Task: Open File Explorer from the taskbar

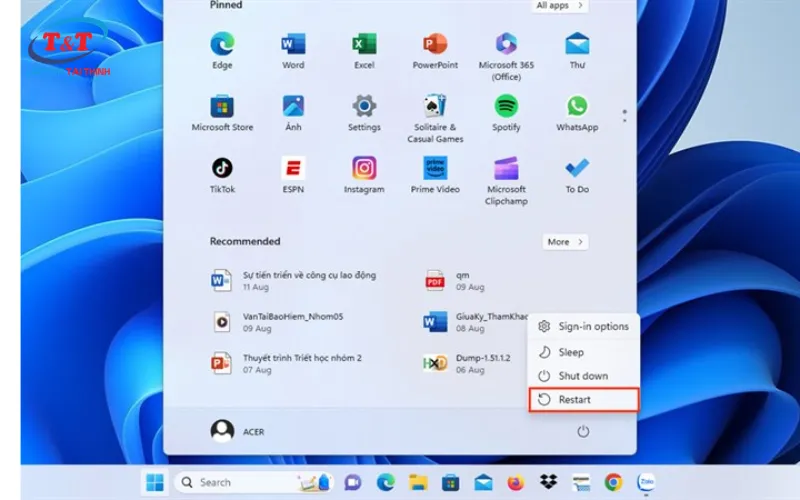Action: pos(418,482)
